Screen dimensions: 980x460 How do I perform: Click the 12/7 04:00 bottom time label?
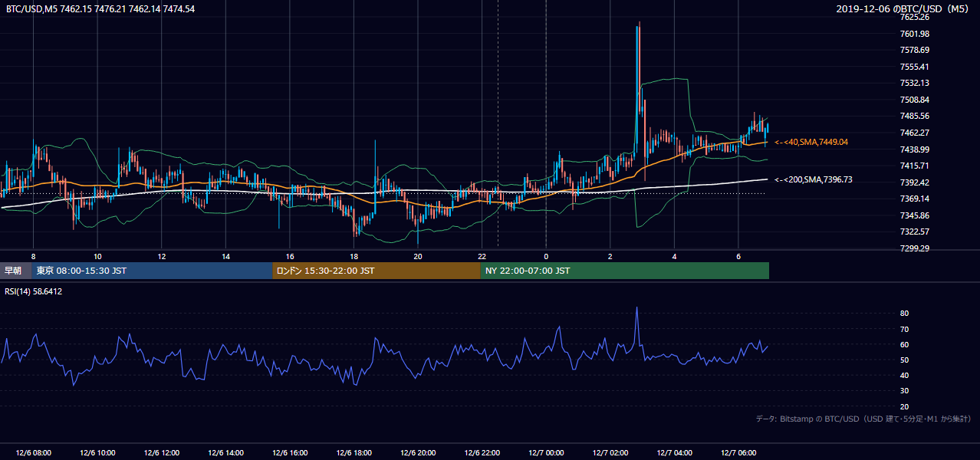click(674, 453)
